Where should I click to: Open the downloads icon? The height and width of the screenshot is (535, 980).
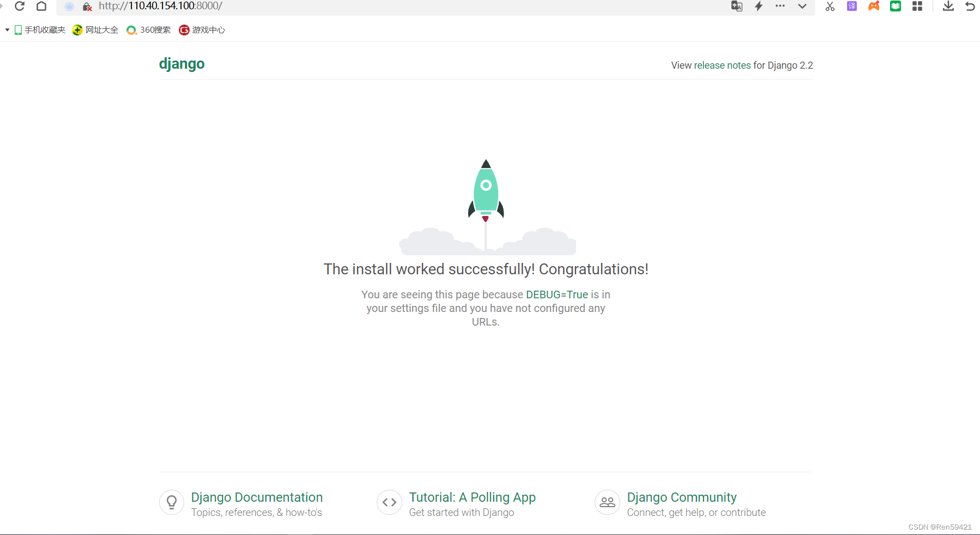point(948,6)
